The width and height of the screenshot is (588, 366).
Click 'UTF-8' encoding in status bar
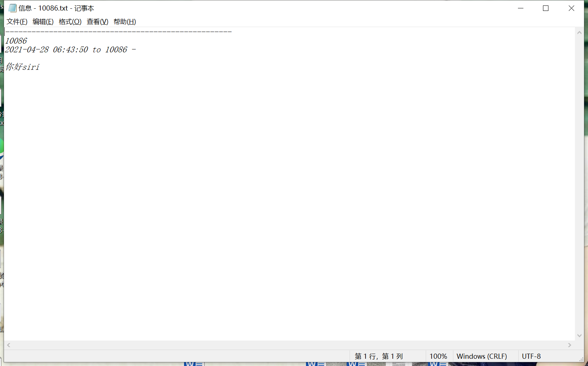531,357
